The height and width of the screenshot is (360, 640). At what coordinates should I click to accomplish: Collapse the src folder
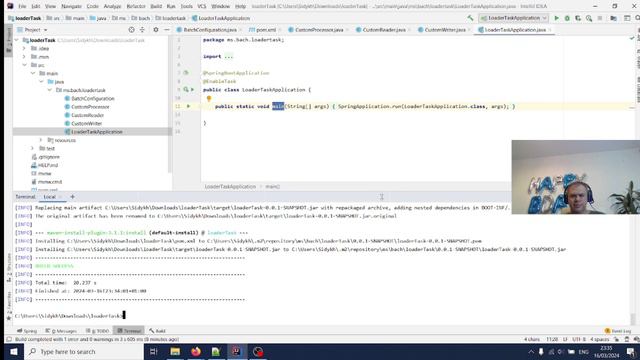[x=24, y=65]
